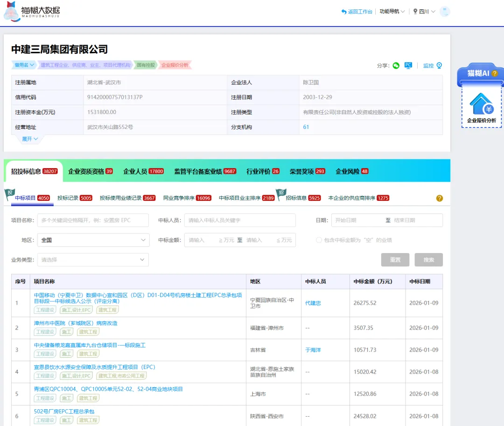Viewport: 504px width, 426px height.
Task: Switch to 企业人员 tab
Action: (143, 171)
